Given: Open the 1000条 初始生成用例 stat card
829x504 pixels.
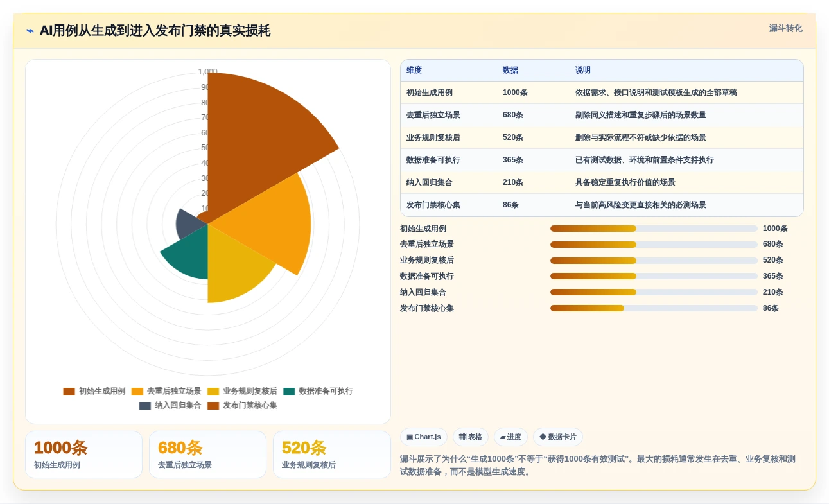Looking at the screenshot, I should tap(83, 455).
